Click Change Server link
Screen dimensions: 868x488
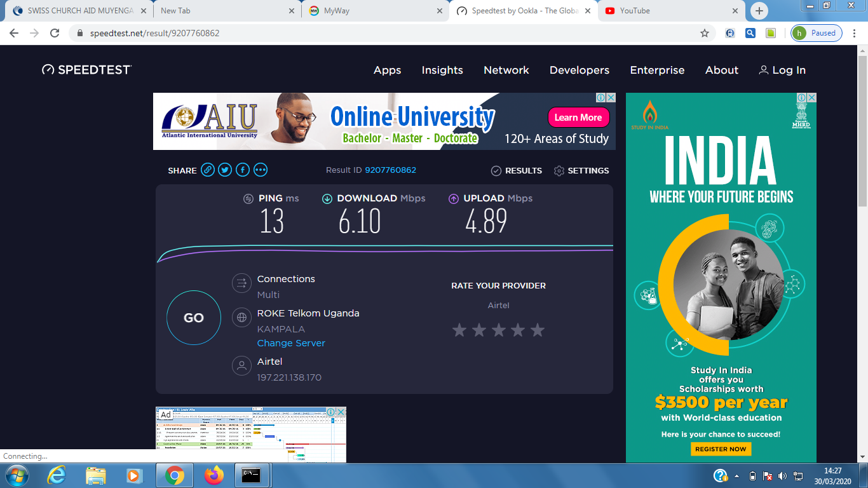(291, 343)
